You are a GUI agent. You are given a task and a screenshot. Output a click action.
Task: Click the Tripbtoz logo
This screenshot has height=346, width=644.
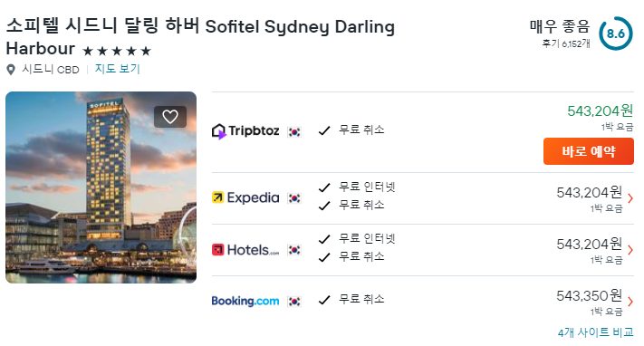[x=245, y=131]
